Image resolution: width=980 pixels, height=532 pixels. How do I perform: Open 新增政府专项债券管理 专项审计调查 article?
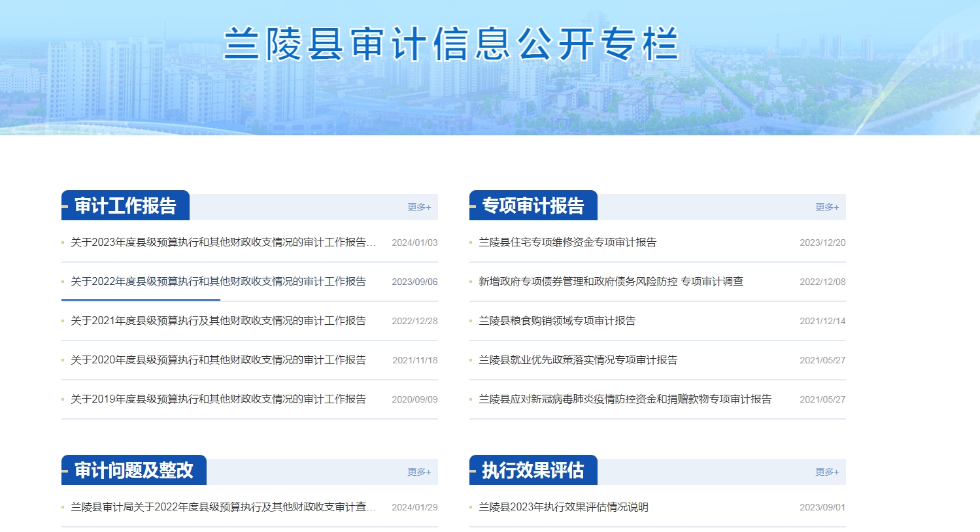click(x=611, y=282)
